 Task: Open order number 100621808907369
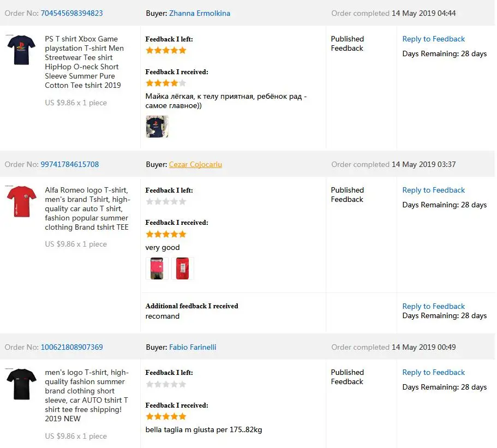71,347
